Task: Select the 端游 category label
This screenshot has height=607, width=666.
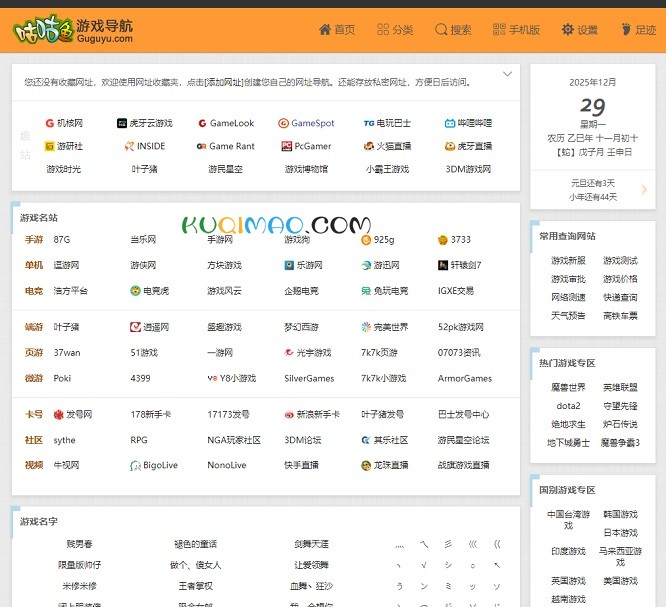Action: [x=34, y=327]
